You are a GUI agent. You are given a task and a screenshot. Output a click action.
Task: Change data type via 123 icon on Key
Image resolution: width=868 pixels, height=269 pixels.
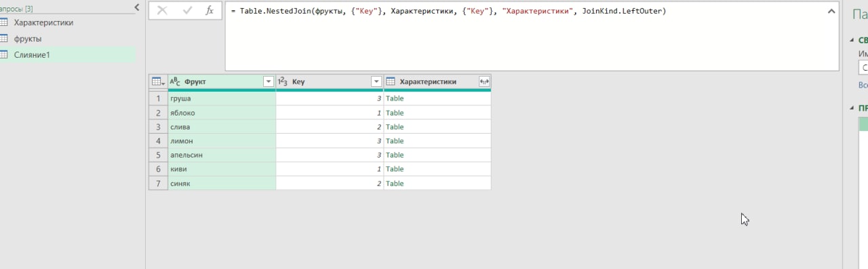coord(283,82)
